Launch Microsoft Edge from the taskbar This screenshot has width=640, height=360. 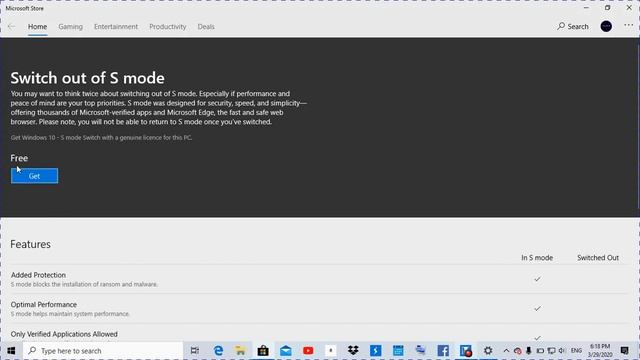(218, 351)
